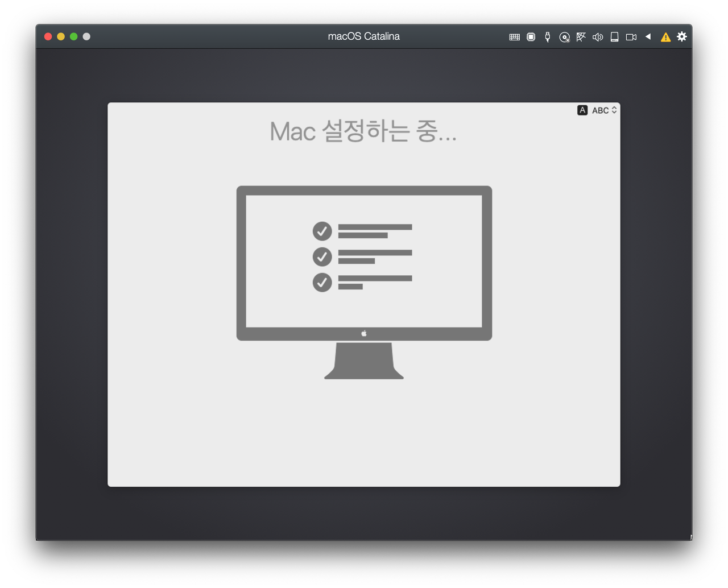Image resolution: width=728 pixels, height=588 pixels.
Task: Open the hard disk drive icon
Action: [x=614, y=37]
